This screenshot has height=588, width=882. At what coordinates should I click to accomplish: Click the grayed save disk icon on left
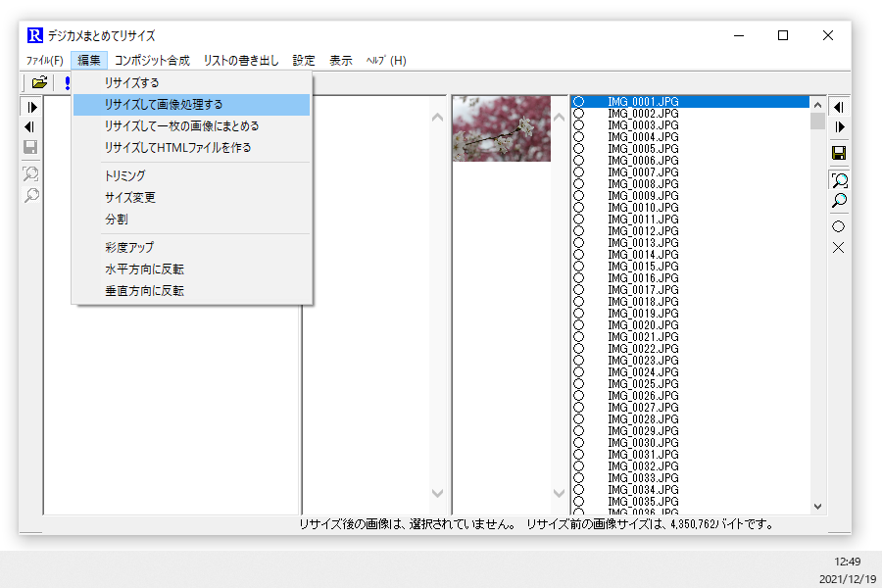click(x=30, y=147)
